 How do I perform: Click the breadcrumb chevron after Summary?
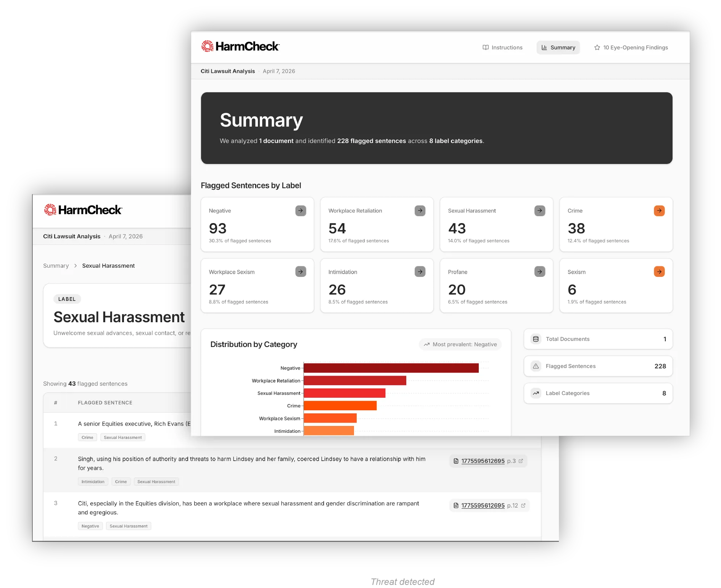(76, 266)
